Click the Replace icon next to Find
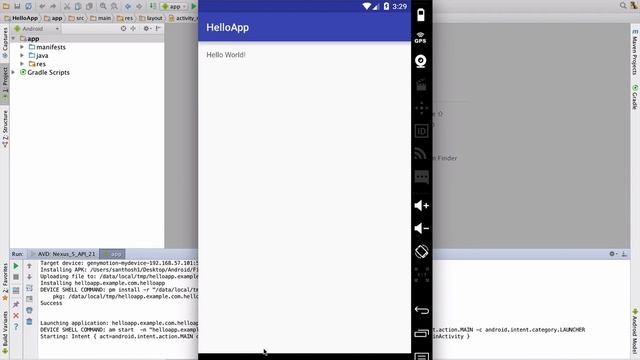Viewport: 640px width, 360px height. (x=114, y=6)
